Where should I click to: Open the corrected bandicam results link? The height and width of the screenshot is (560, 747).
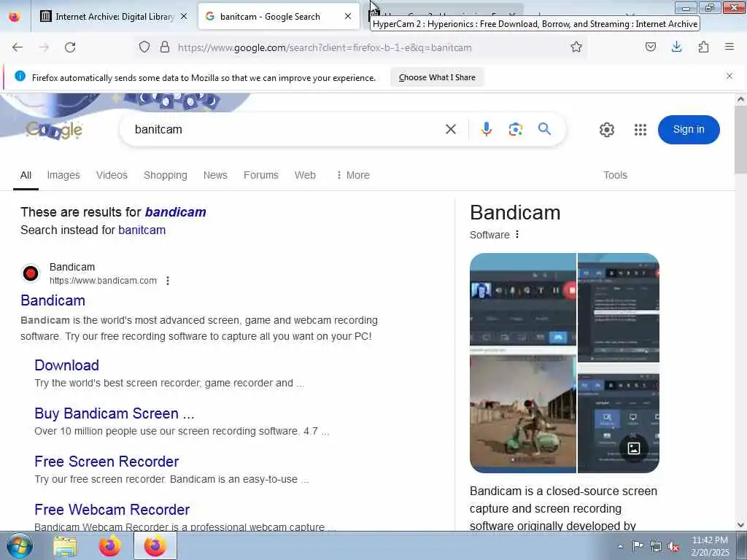point(175,212)
